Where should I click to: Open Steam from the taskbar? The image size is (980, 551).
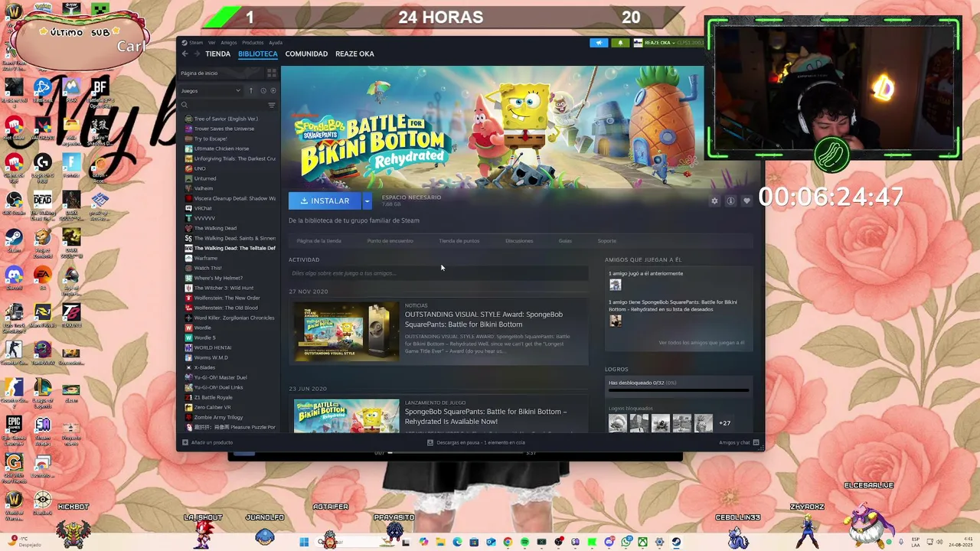click(676, 542)
